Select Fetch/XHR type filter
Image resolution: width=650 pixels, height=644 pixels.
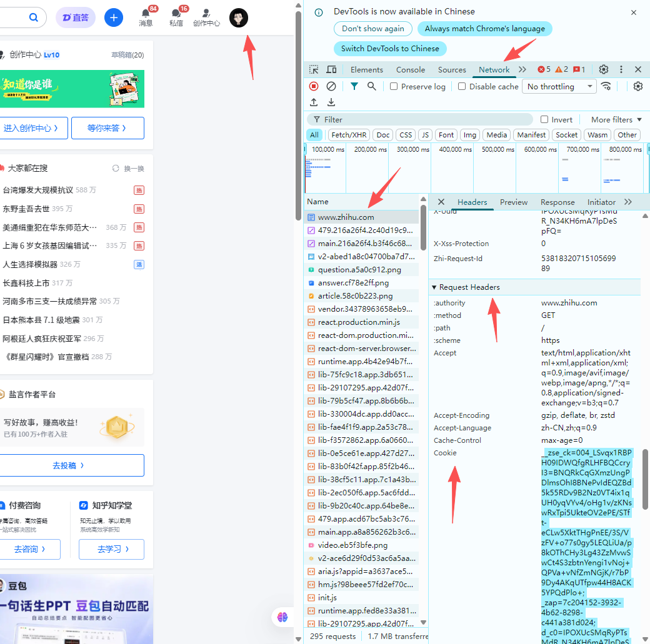pos(349,135)
